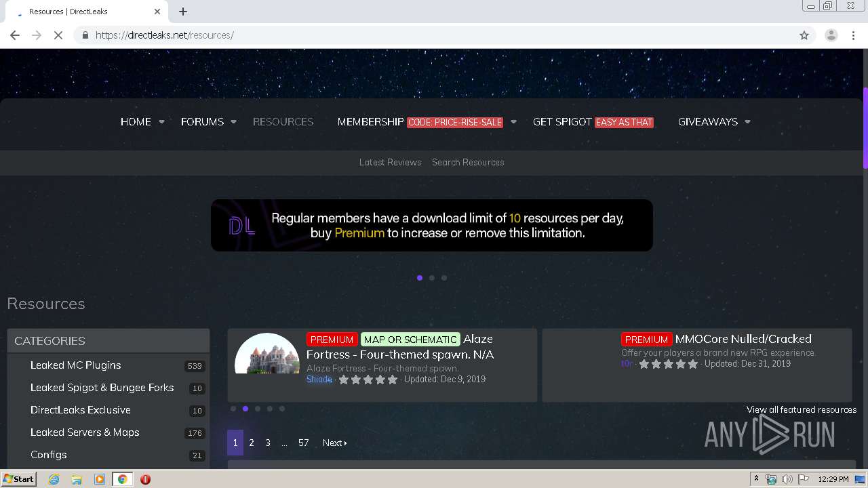
Task: Open the Chrome profile avatar
Action: (x=831, y=35)
